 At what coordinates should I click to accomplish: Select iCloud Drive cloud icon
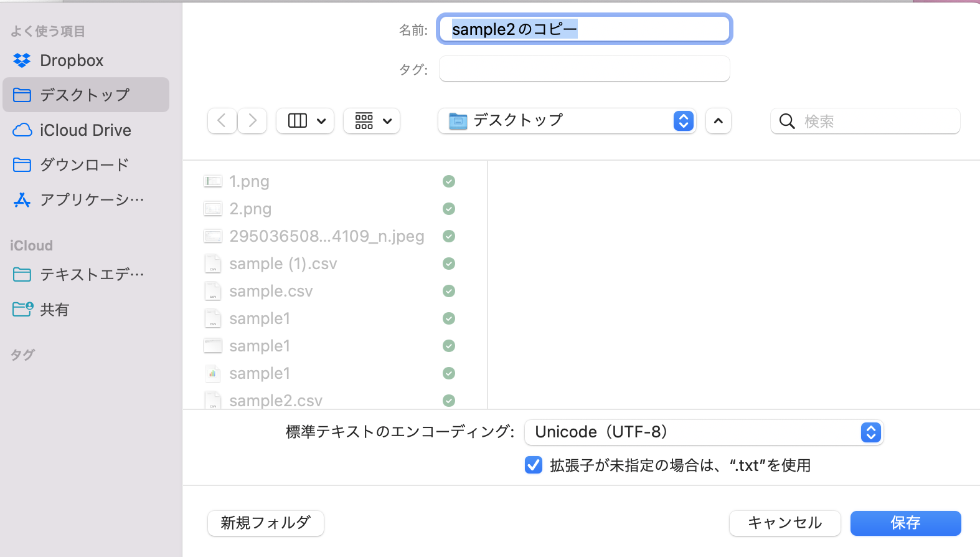pos(22,130)
